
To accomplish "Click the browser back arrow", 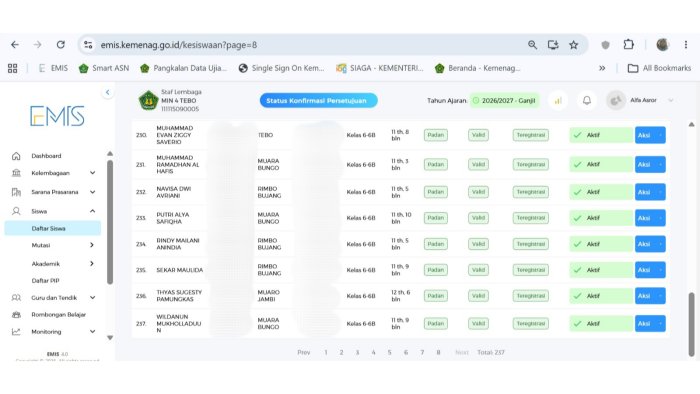I will pyautogui.click(x=15, y=45).
